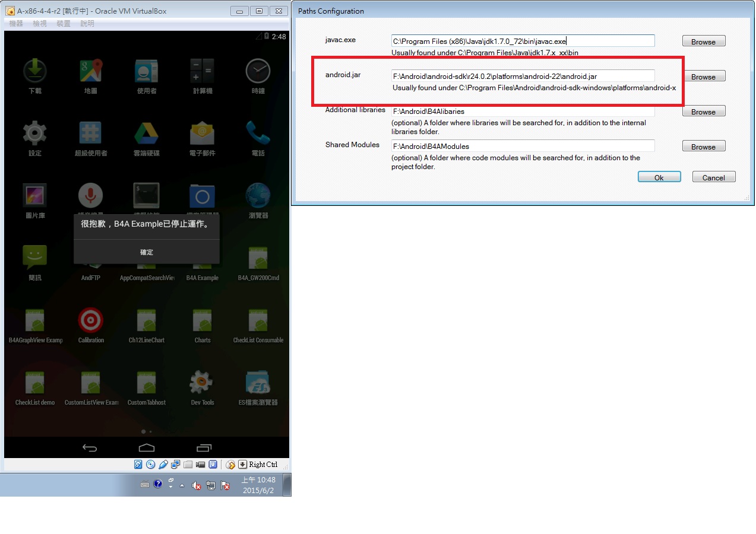Click VirtualBox hard disk activity indicator
756x534 pixels.
(x=138, y=465)
